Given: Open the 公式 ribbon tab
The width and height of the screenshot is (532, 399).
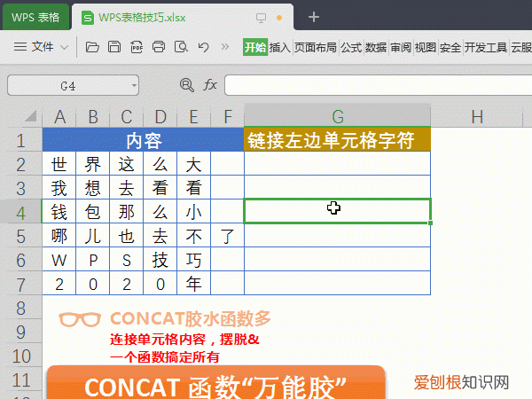Looking at the screenshot, I should click(x=351, y=47).
